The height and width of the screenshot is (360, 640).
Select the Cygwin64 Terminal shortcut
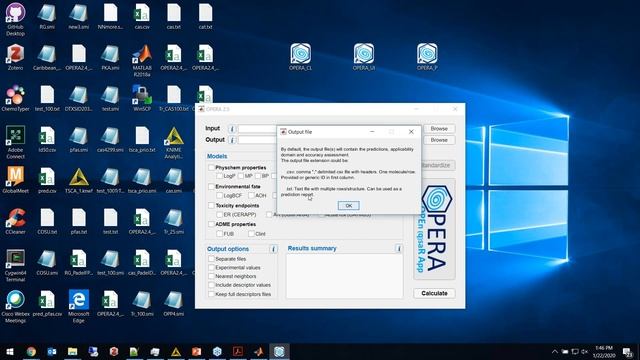click(x=16, y=265)
